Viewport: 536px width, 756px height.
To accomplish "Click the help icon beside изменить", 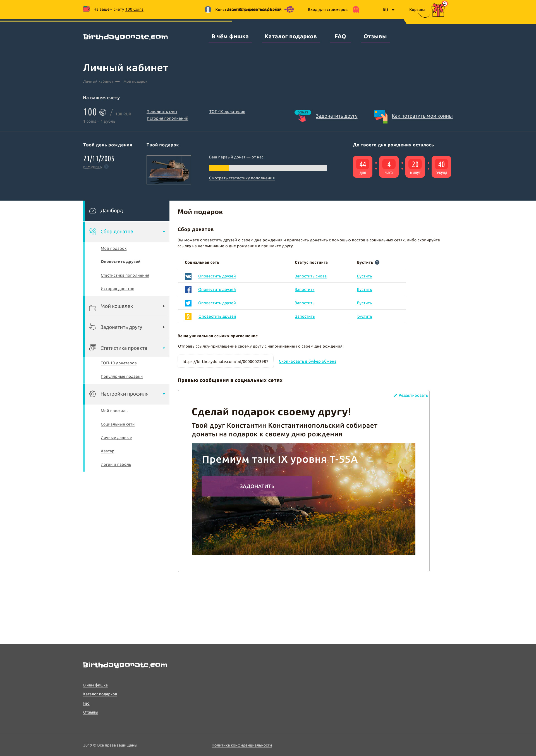I will pyautogui.click(x=106, y=167).
